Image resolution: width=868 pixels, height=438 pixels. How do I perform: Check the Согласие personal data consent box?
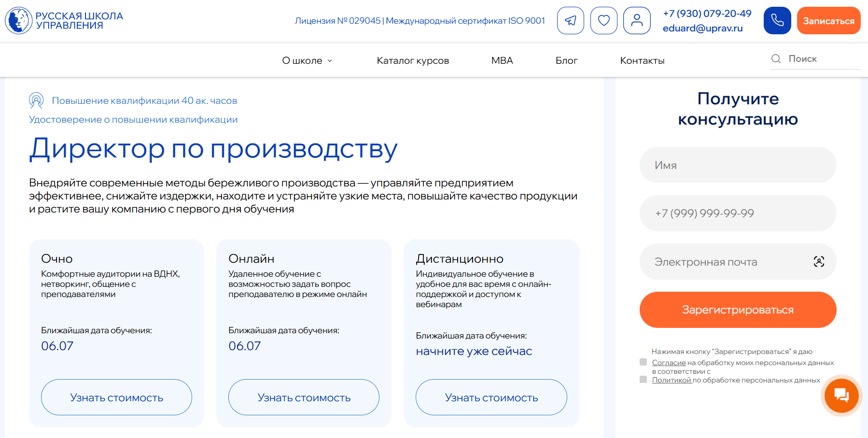643,362
